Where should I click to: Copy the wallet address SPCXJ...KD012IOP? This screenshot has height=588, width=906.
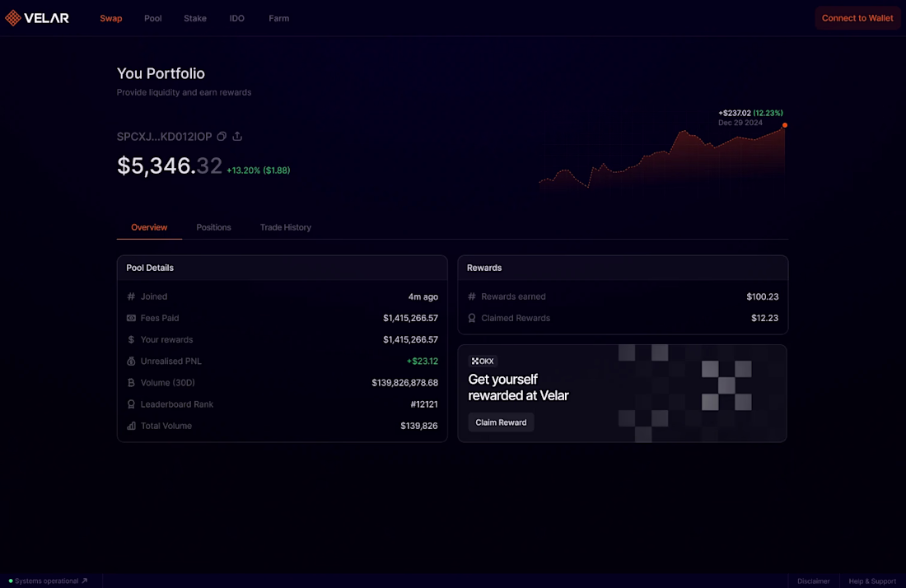222,137
